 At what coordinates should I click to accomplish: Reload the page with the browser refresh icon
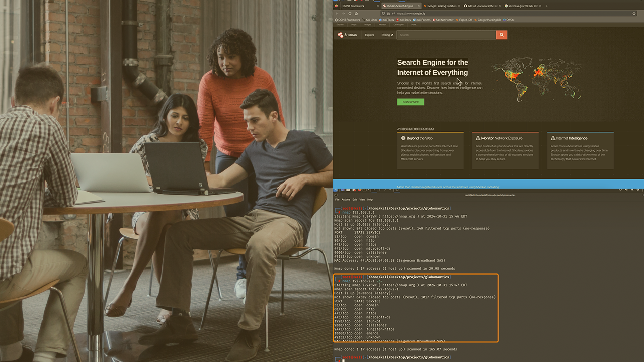coord(350,13)
